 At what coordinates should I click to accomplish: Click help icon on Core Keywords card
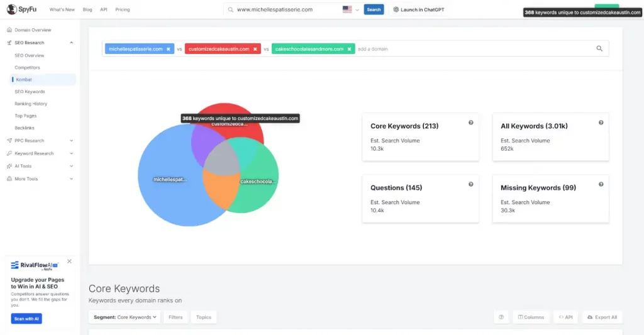470,123
